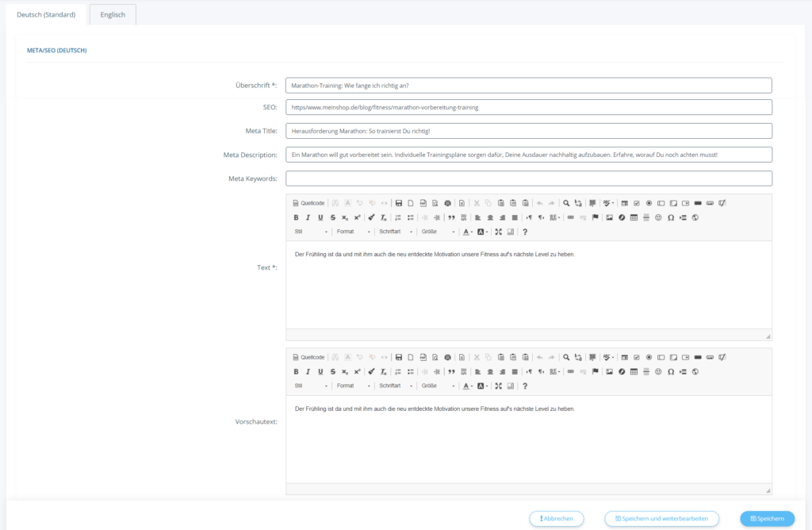The width and height of the screenshot is (812, 530).
Task: Open the text color picker in the Text editor
Action: coord(467,232)
